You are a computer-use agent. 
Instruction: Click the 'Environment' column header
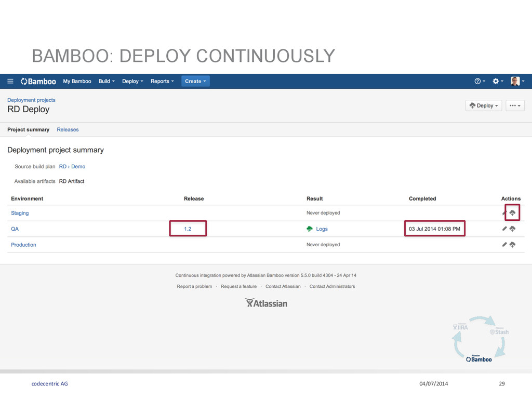(27, 199)
